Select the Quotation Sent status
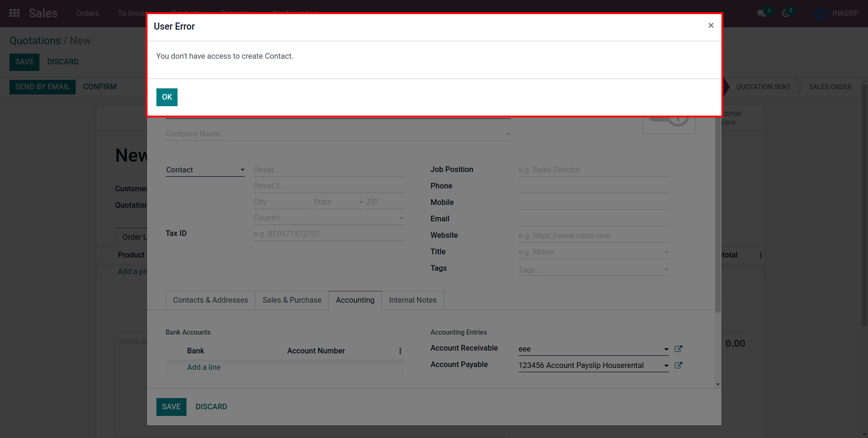Image resolution: width=868 pixels, height=438 pixels. pyautogui.click(x=763, y=87)
